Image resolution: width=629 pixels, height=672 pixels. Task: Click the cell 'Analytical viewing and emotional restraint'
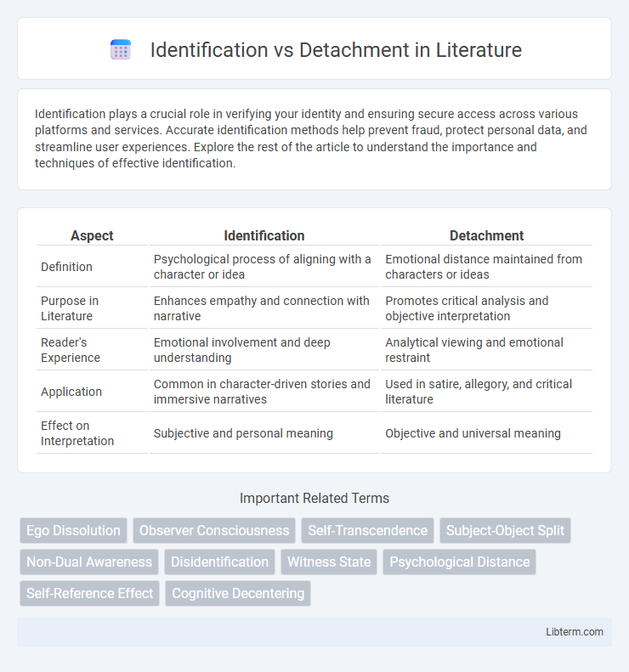(486, 350)
